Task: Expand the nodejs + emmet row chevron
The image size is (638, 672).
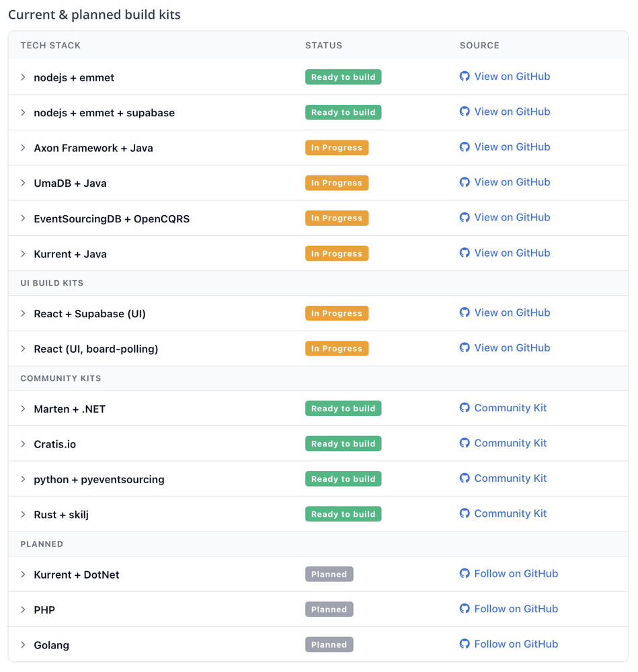Action: (x=23, y=77)
